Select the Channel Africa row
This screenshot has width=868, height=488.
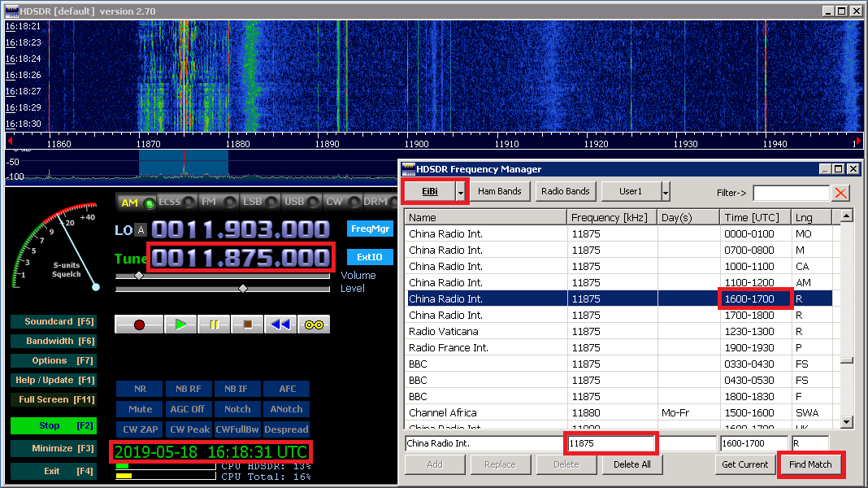click(x=620, y=412)
